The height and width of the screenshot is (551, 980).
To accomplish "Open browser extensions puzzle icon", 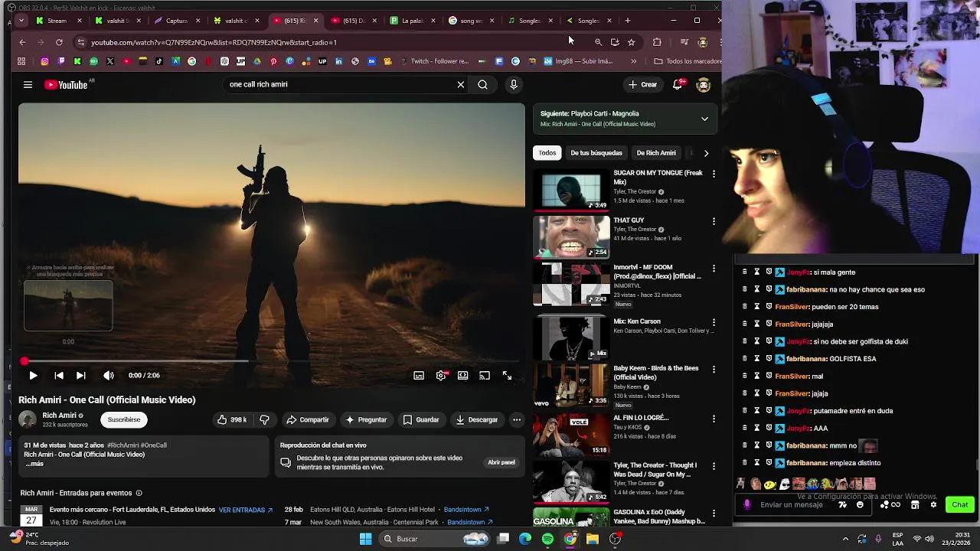I will pos(657,42).
